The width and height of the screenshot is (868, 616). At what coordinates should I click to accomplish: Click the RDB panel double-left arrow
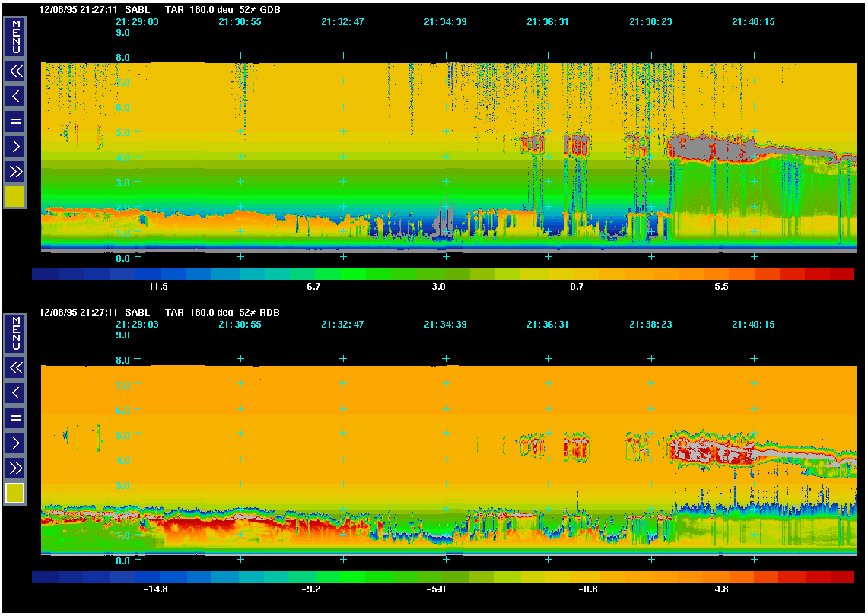point(15,367)
